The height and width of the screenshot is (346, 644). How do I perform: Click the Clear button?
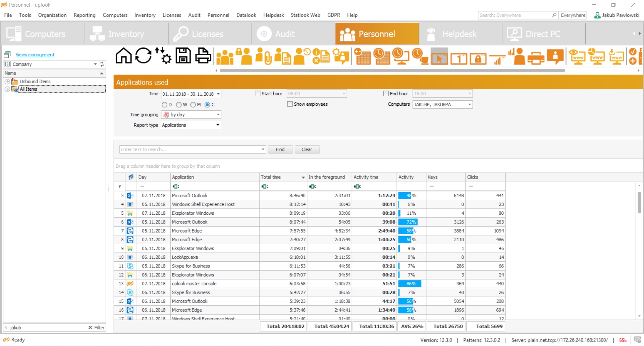[x=307, y=149]
